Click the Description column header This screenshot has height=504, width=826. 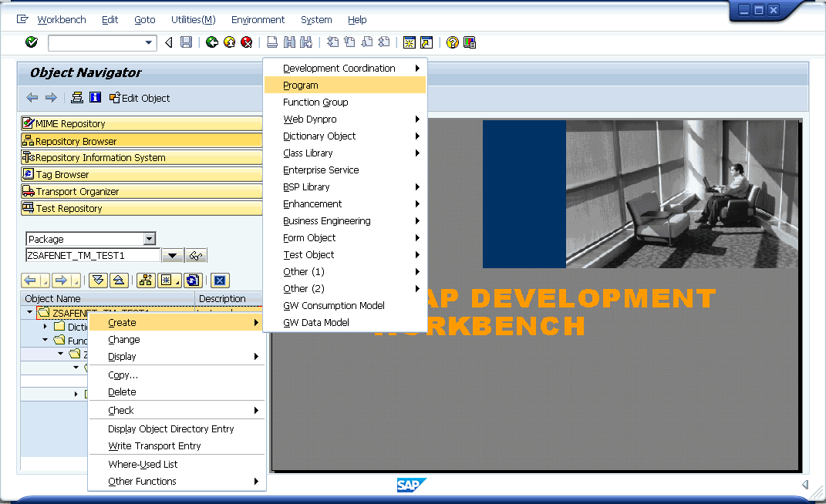coord(228,298)
